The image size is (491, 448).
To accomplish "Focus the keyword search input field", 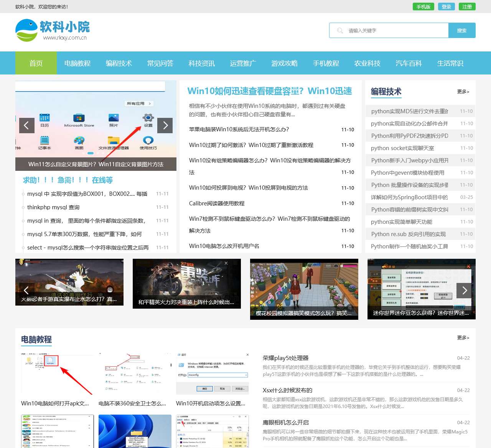I will [x=395, y=31].
